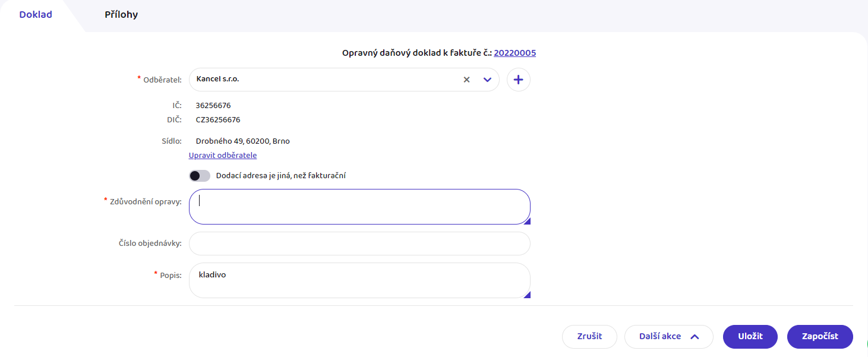Focus the Zdůvodnění opravy text area
Screen dimensions: 868x357
[x=359, y=207]
